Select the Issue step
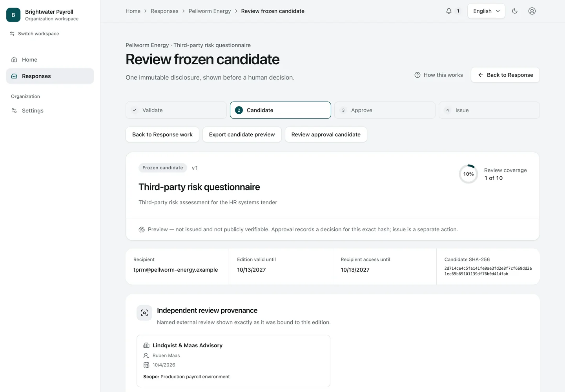 (489, 110)
